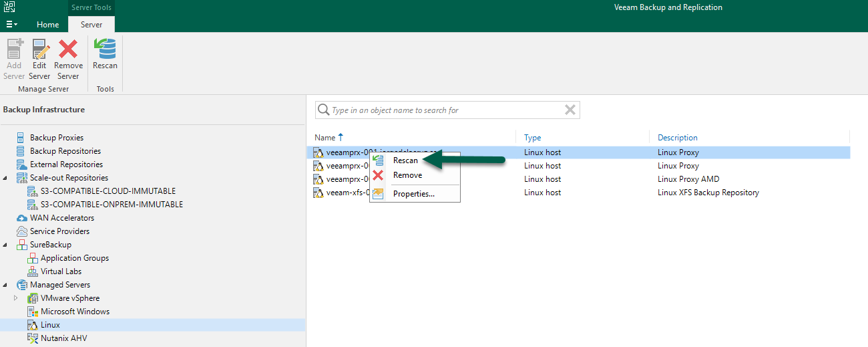Switch to the Home ribbon tab
Viewport: 868px width, 347px height.
point(47,25)
